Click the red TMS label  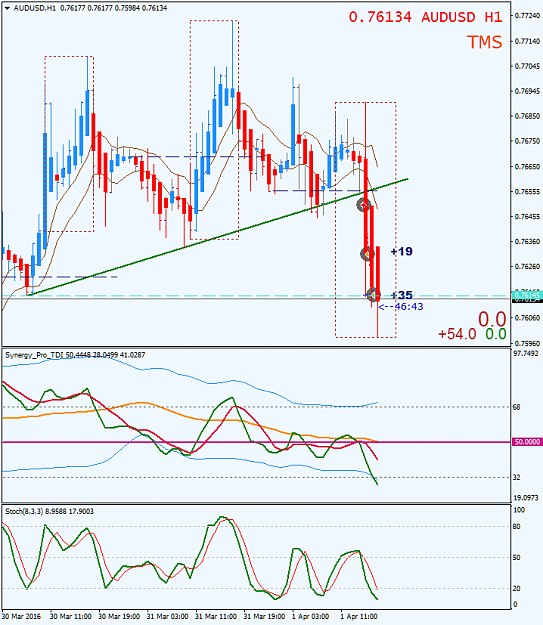coord(484,42)
